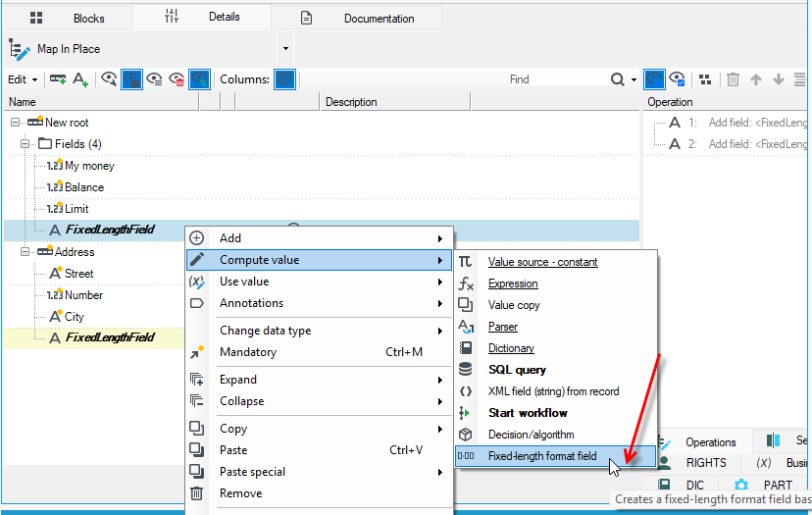Image resolution: width=812 pixels, height=515 pixels.
Task: Select the Number field under Address
Action: (76, 295)
